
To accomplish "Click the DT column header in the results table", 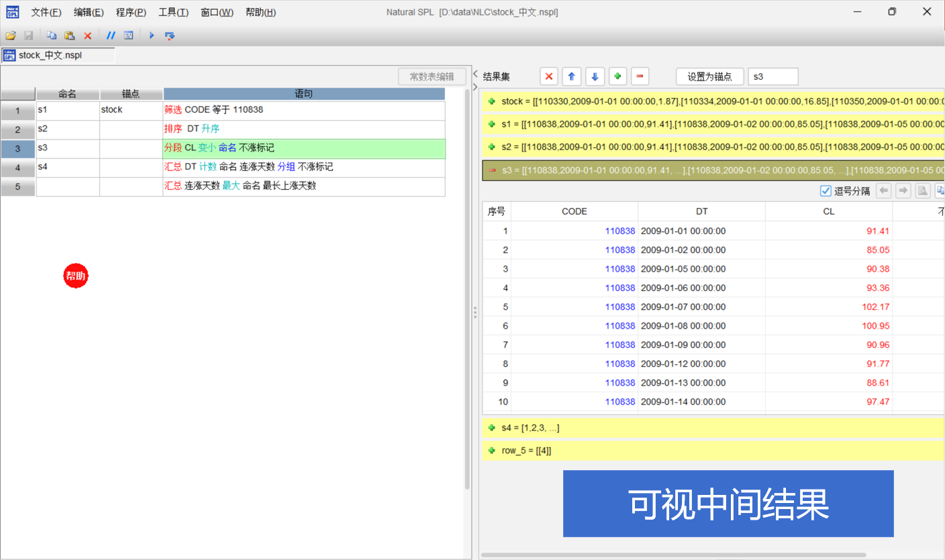I will point(701,211).
